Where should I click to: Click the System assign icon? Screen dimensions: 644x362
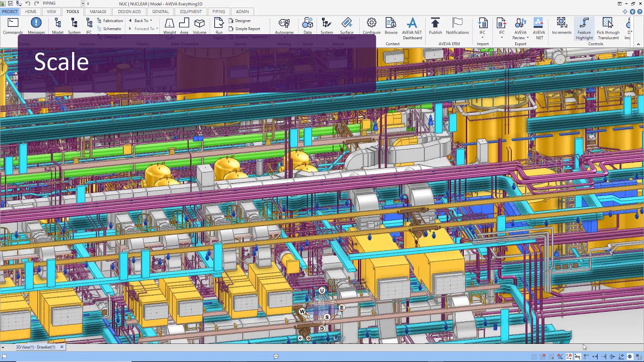click(x=327, y=26)
